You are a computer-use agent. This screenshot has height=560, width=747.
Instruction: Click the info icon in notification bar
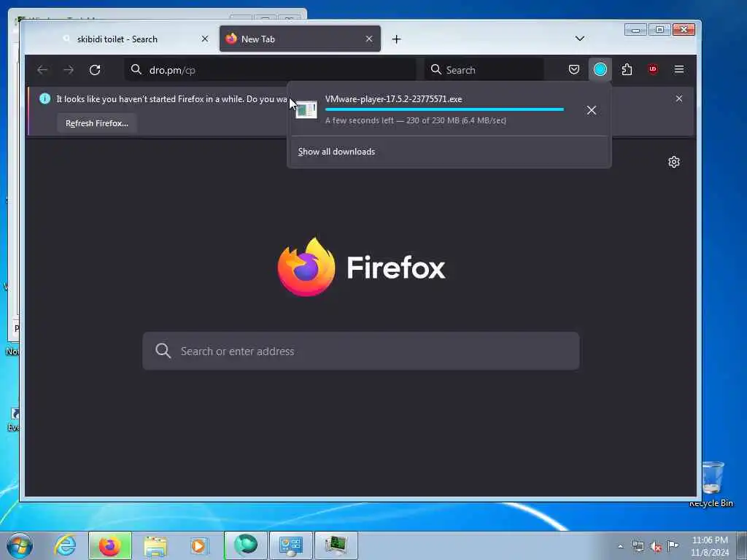pyautogui.click(x=44, y=98)
